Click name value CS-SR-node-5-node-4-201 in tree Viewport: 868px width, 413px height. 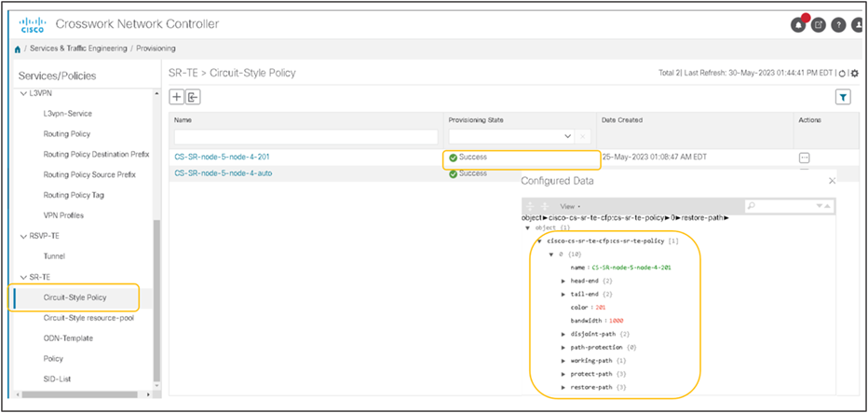pos(631,268)
